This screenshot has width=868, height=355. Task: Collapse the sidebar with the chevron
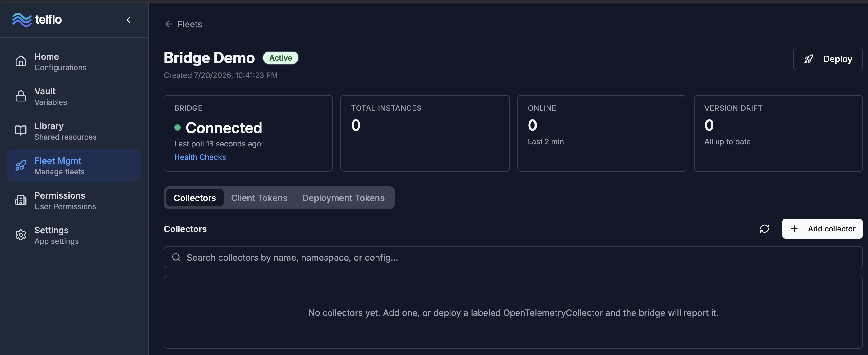128,20
